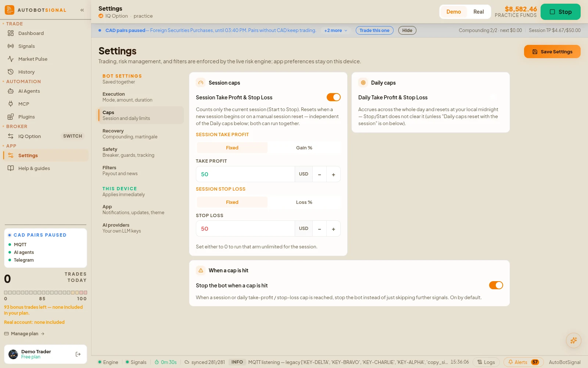Screen dimensions: 588x368
Task: Open Execution settings section
Action: click(141, 97)
